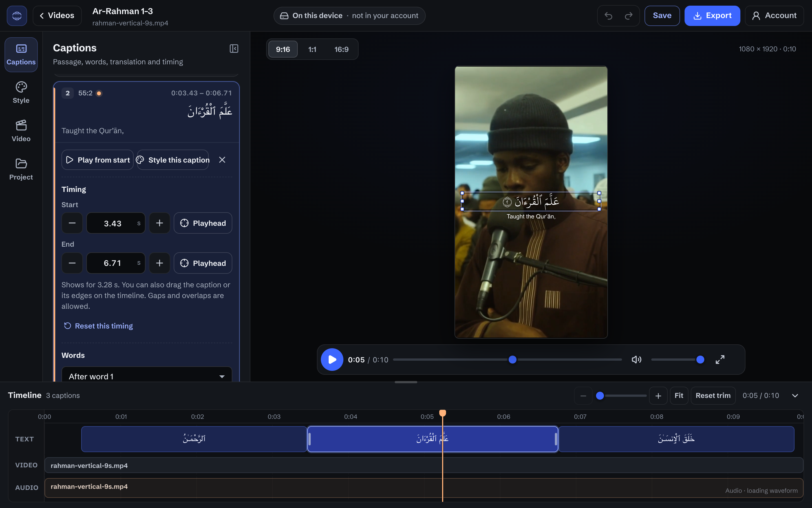Increase the End time with plus
This screenshot has width=812, height=508.
[x=159, y=263]
